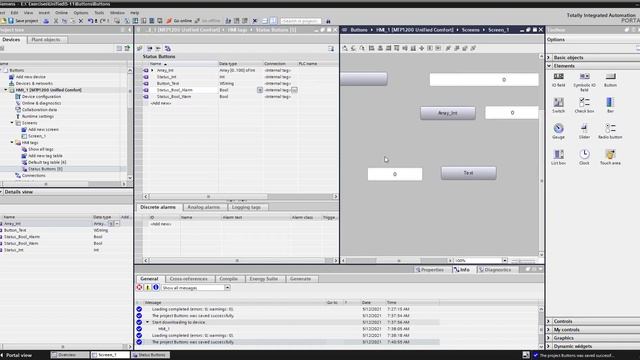The height and width of the screenshot is (360, 640).
Task: Open the Tools menu
Action: tap(99, 13)
